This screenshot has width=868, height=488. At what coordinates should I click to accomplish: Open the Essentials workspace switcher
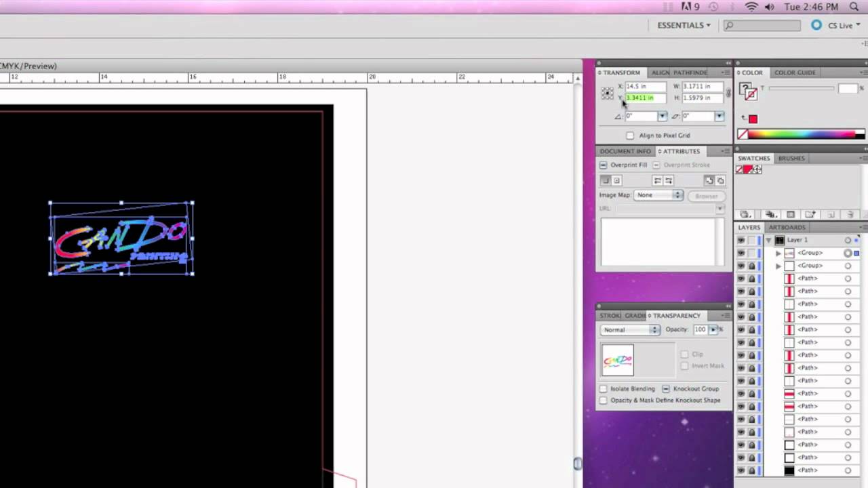pos(684,25)
